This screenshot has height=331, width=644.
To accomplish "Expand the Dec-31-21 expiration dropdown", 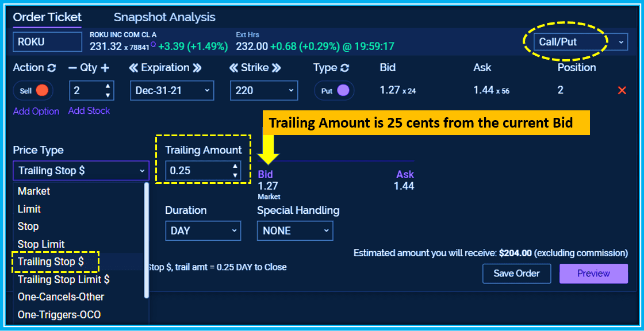I will (172, 91).
